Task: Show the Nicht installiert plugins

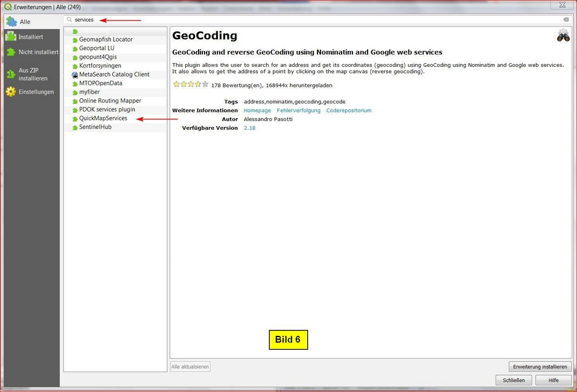Action: (x=38, y=52)
